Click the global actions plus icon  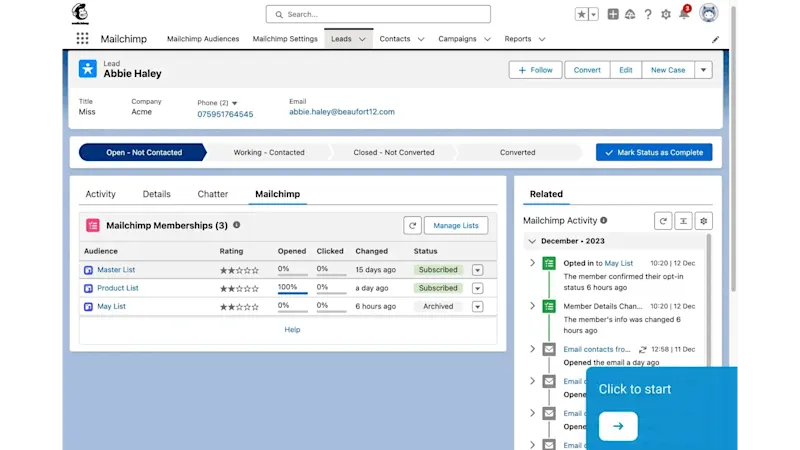(613, 14)
